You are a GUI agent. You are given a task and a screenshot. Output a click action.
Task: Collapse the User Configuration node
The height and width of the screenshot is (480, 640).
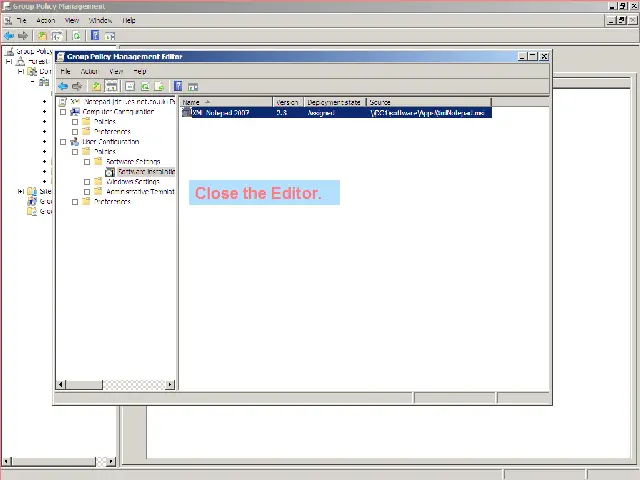(x=63, y=142)
